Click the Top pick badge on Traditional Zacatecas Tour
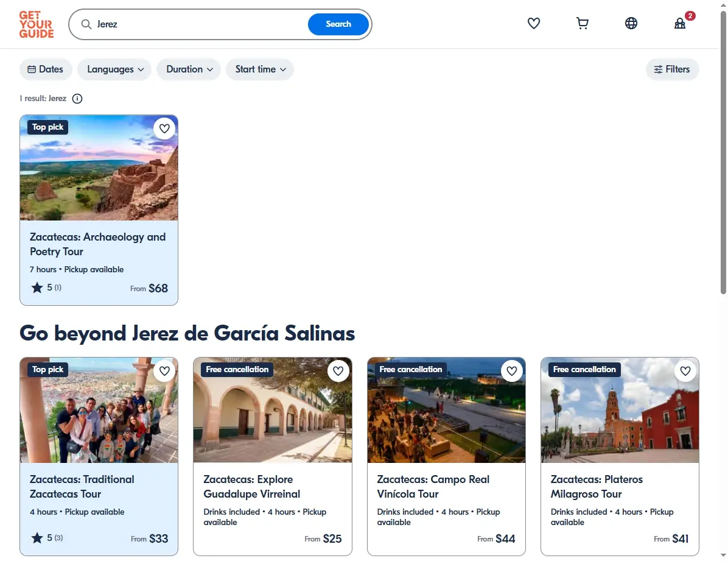The height and width of the screenshot is (561, 728). pyautogui.click(x=48, y=370)
